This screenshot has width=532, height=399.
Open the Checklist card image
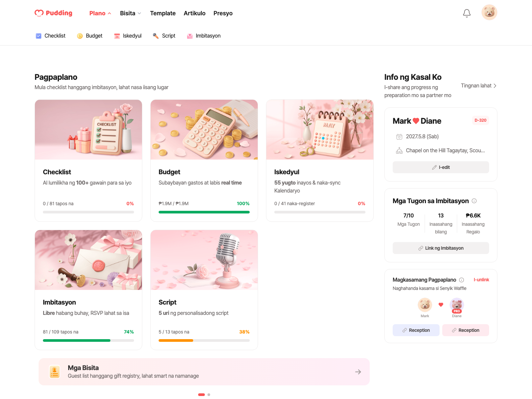click(88, 130)
